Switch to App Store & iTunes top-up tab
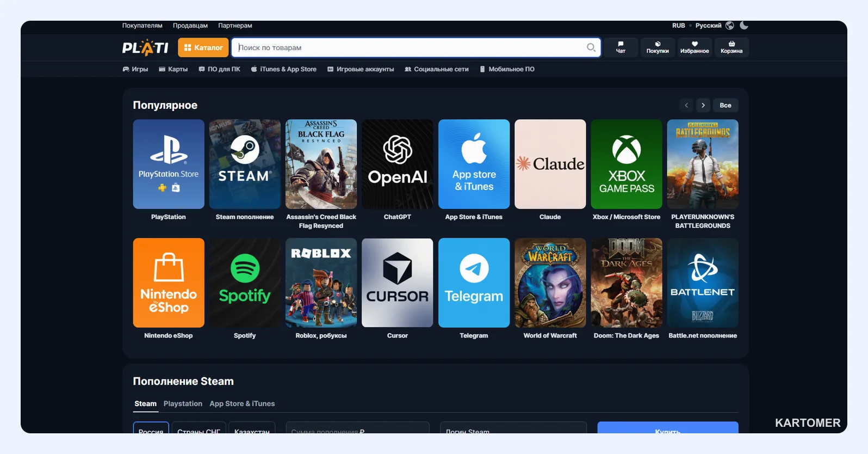This screenshot has width=868, height=454. 242,403
